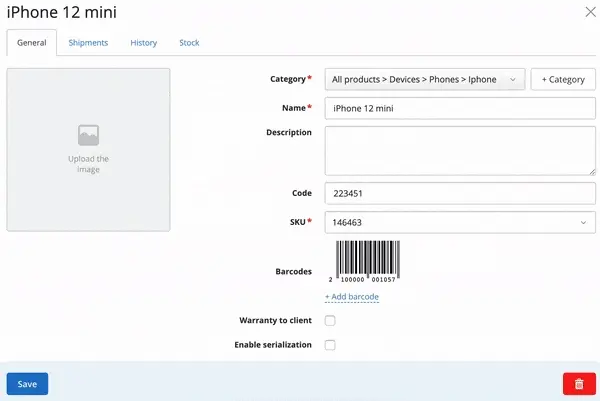Click the + Category button
Screen dimensions: 600x401
point(563,79)
